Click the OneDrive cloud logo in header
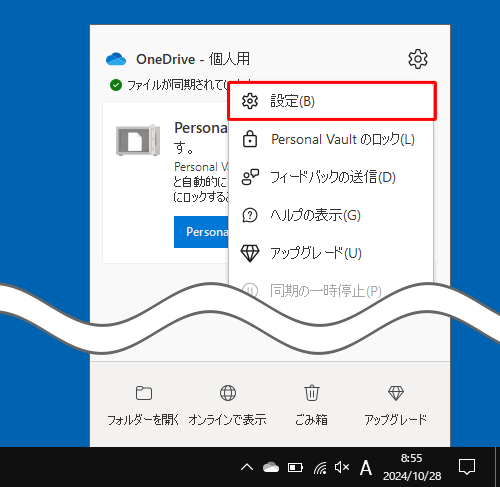 click(x=116, y=59)
